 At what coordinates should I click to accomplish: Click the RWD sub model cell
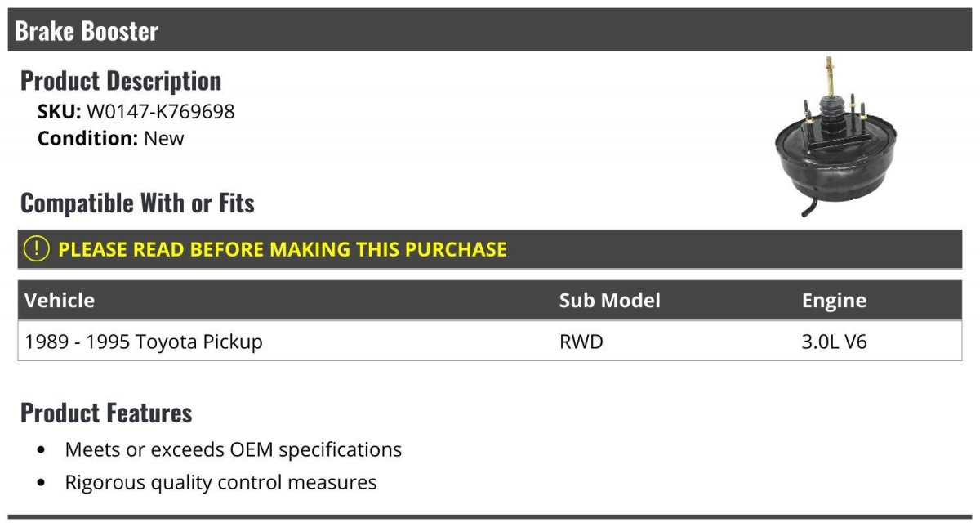pos(581,342)
